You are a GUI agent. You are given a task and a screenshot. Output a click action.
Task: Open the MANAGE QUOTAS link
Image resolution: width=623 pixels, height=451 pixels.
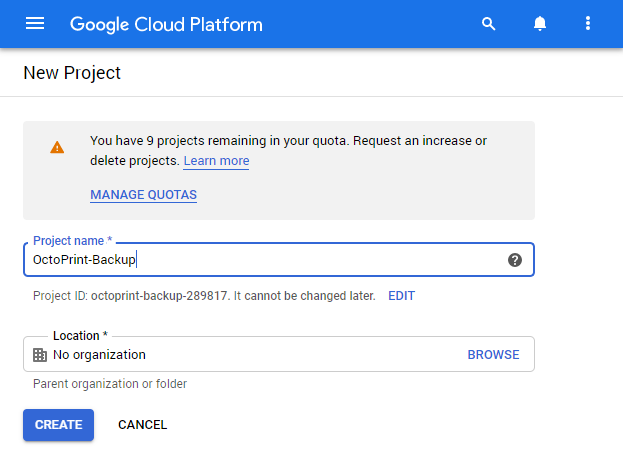point(143,195)
